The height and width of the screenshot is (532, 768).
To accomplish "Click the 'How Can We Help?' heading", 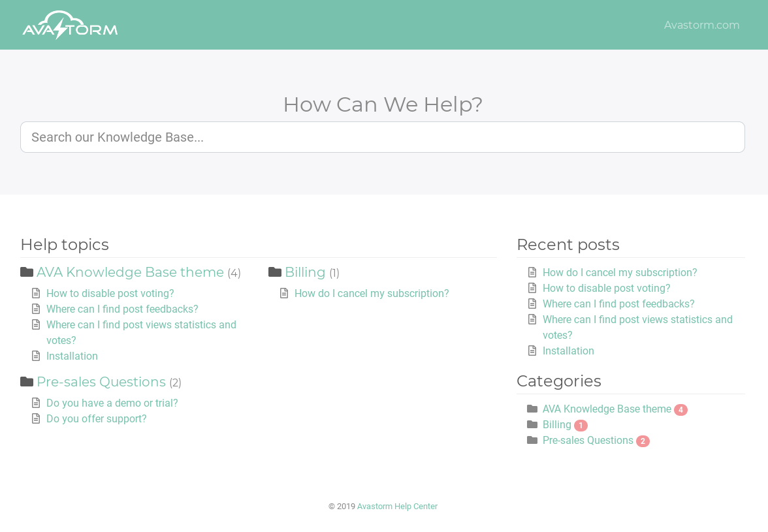I will point(383,104).
